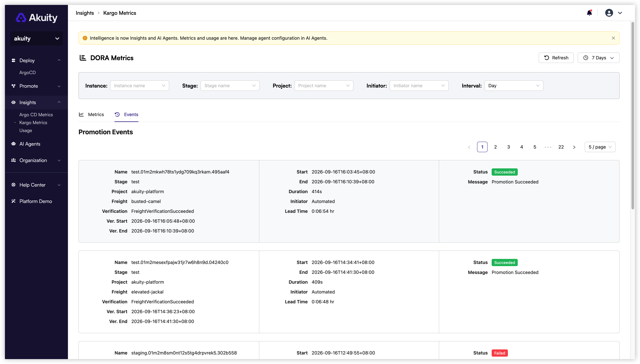
Task: Click the Events tab history icon
Action: coord(117,114)
